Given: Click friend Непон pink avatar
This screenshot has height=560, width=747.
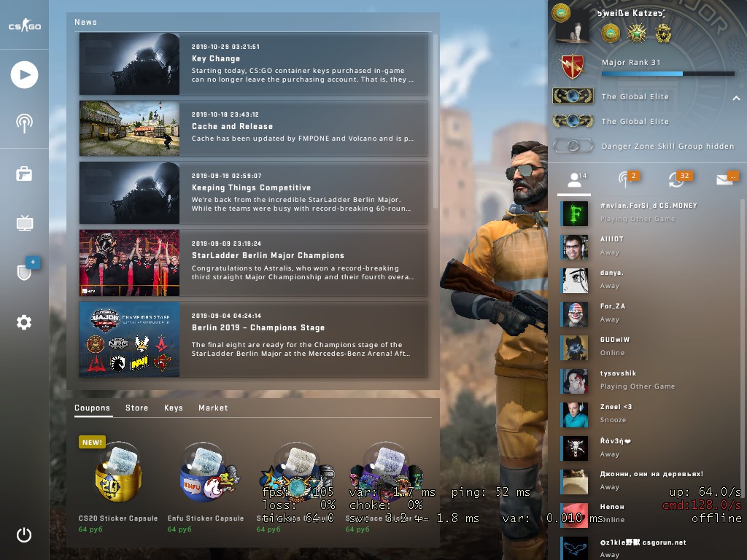Looking at the screenshot, I should [x=575, y=515].
